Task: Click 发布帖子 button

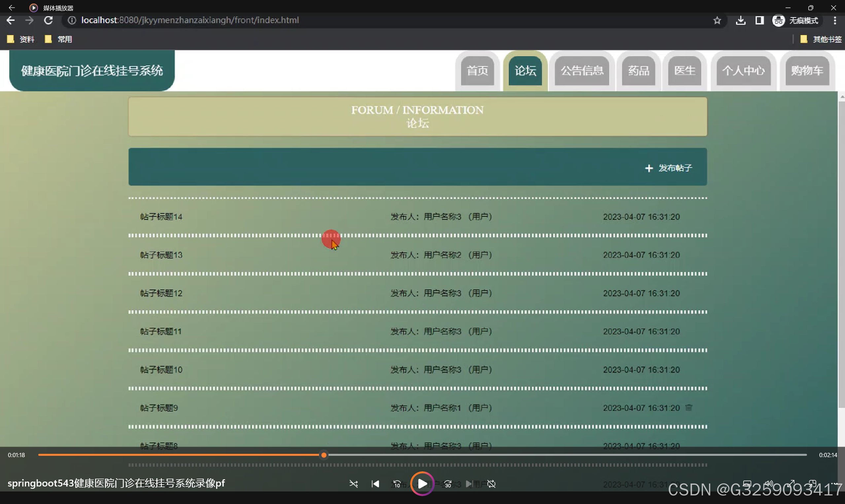Action: [669, 168]
